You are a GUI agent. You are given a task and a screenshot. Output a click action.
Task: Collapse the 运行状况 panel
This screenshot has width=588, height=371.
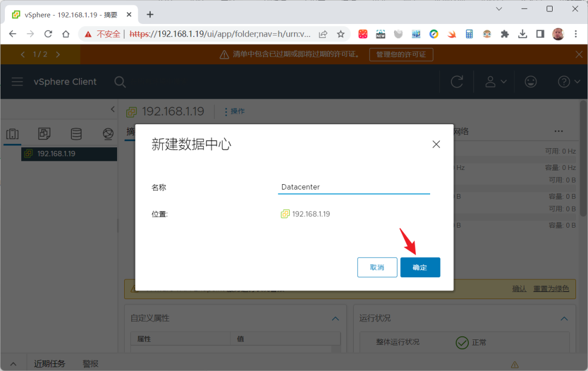pyautogui.click(x=564, y=319)
